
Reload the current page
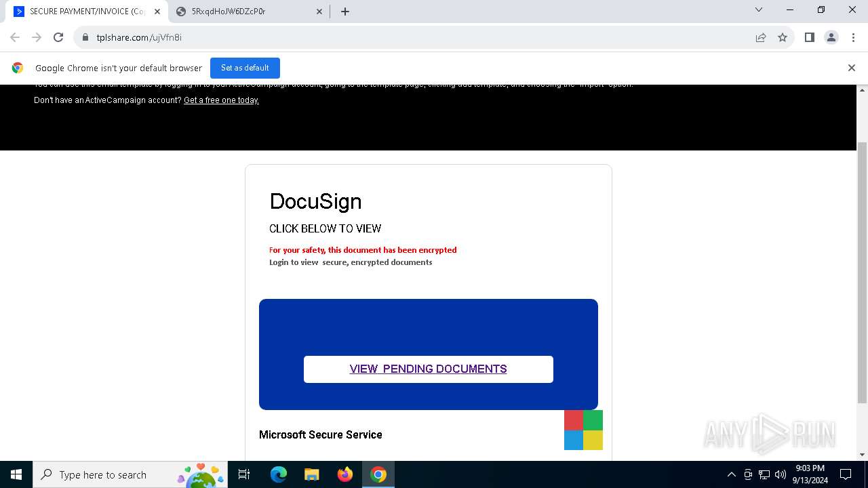(58, 37)
